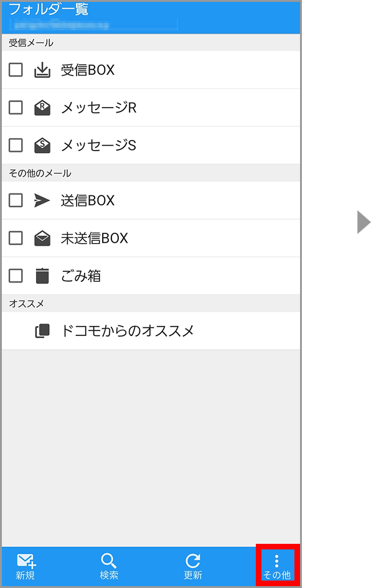
Task: Tap the ドコモからのオススメ recommendation icon
Action: point(41,330)
